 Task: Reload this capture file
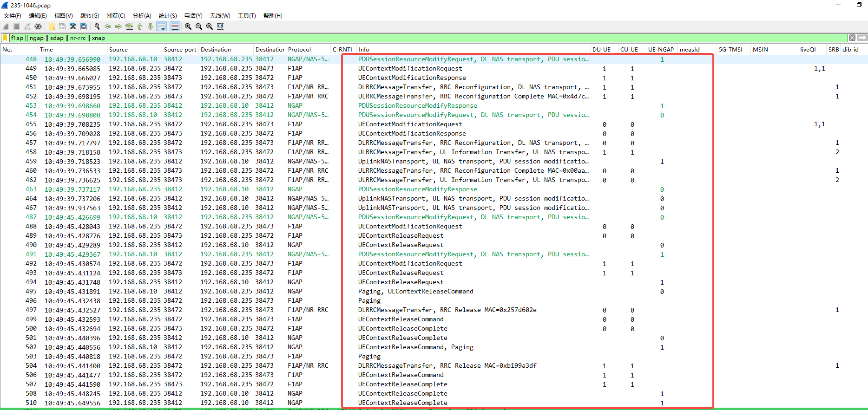pyautogui.click(x=84, y=26)
